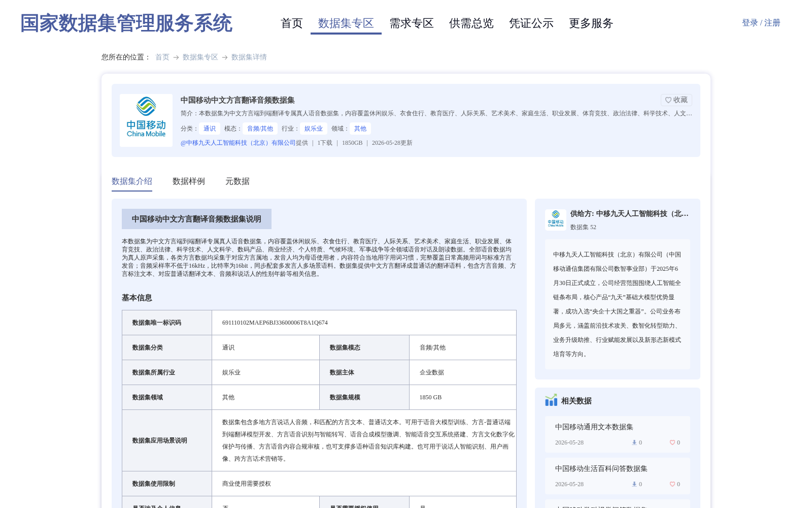Viewport: 812px width, 508px height.
Task: Open the @中移九天人工智能科技 provider link
Action: point(238,143)
